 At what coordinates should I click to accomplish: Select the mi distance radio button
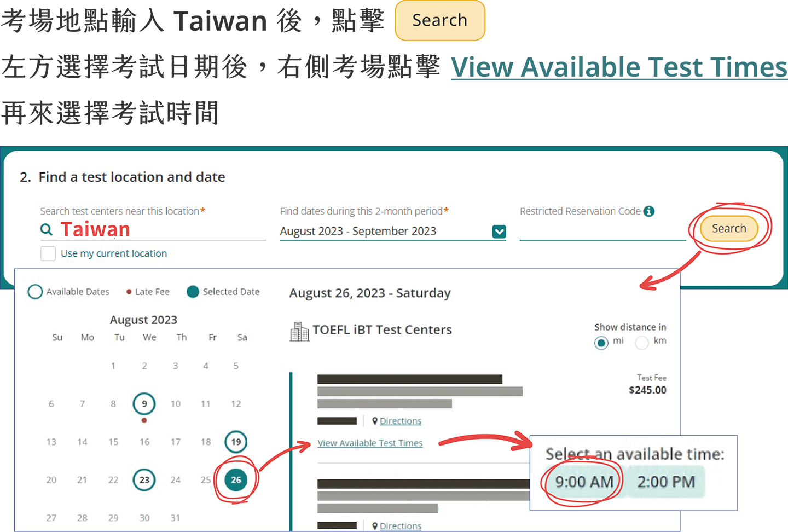pos(601,343)
